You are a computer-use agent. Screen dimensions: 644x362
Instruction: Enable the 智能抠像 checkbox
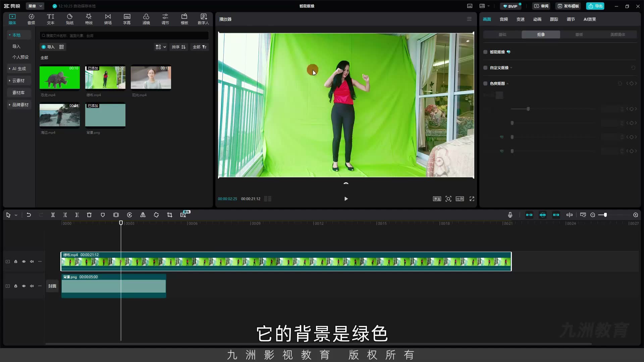coord(485,52)
